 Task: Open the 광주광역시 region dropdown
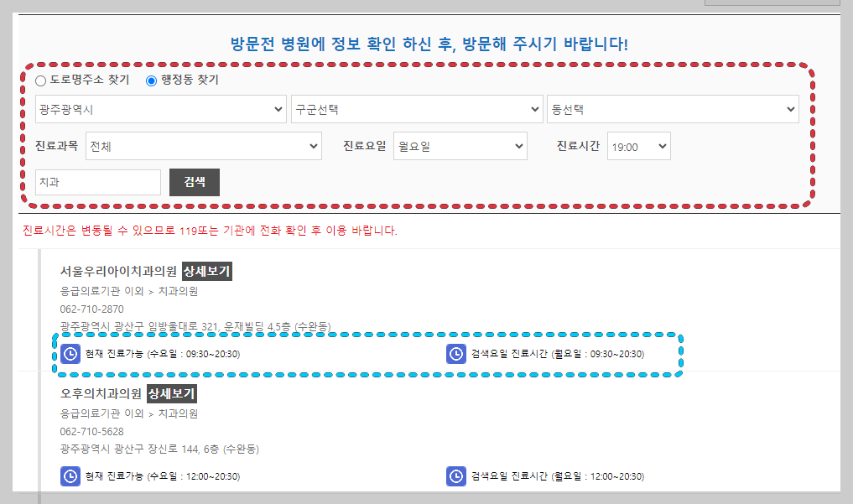tap(160, 108)
